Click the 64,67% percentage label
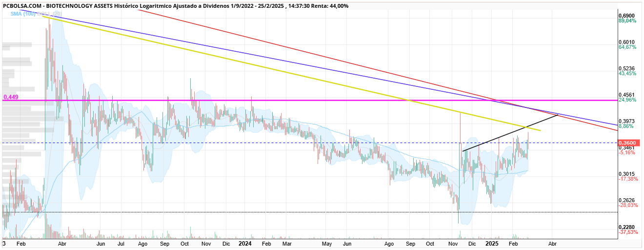Screen dimensions: 644x250 (627, 47)
